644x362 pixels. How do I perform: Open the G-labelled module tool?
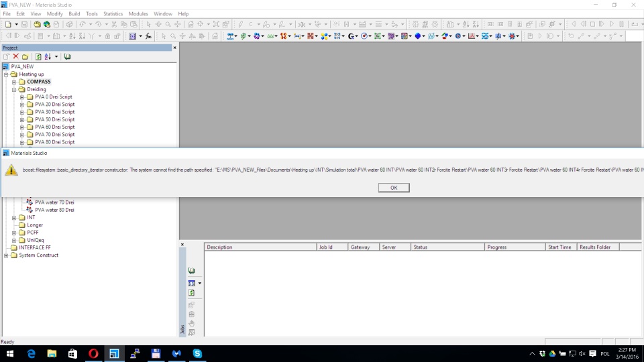click(x=351, y=36)
